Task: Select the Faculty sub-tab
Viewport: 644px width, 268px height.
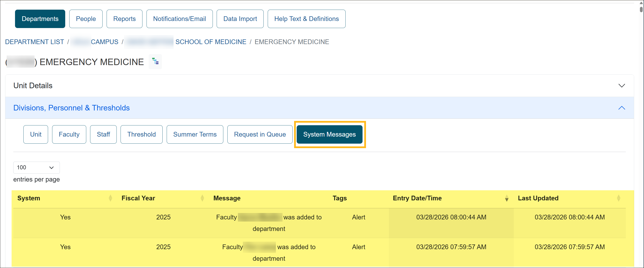Action: click(x=69, y=134)
